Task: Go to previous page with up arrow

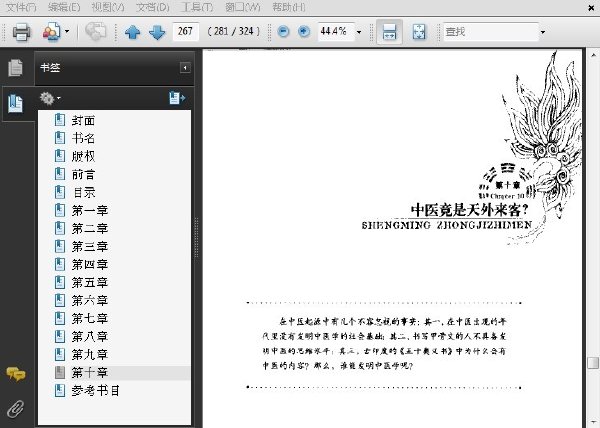Action: pos(133,32)
